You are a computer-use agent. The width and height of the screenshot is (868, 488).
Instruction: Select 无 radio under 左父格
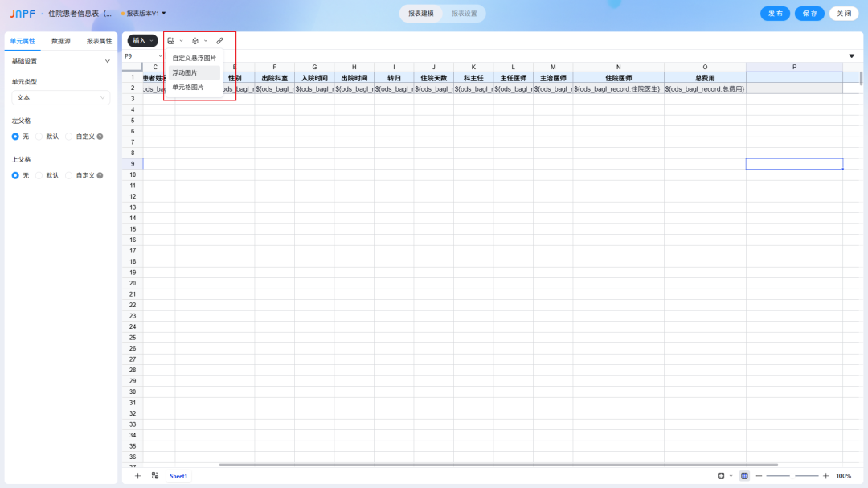15,137
